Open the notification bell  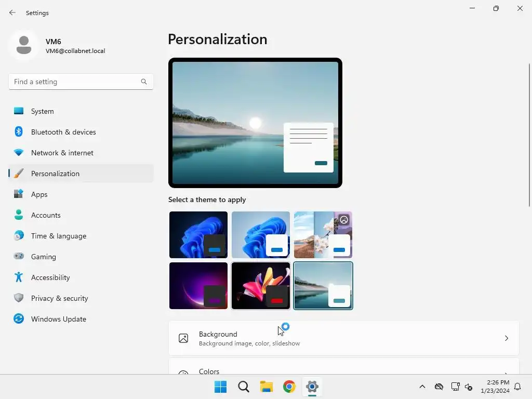tap(517, 387)
